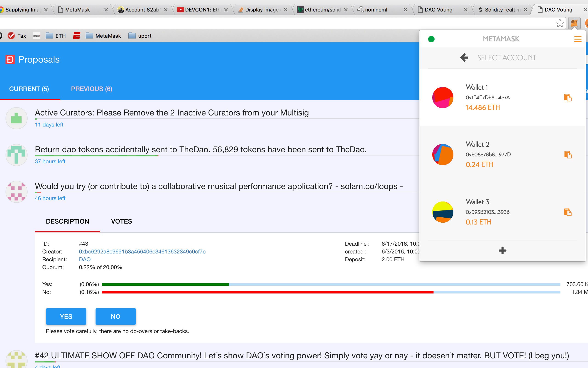Switch to the CURRENT (5) tab
Screen dimensions: 588x368
coord(29,89)
